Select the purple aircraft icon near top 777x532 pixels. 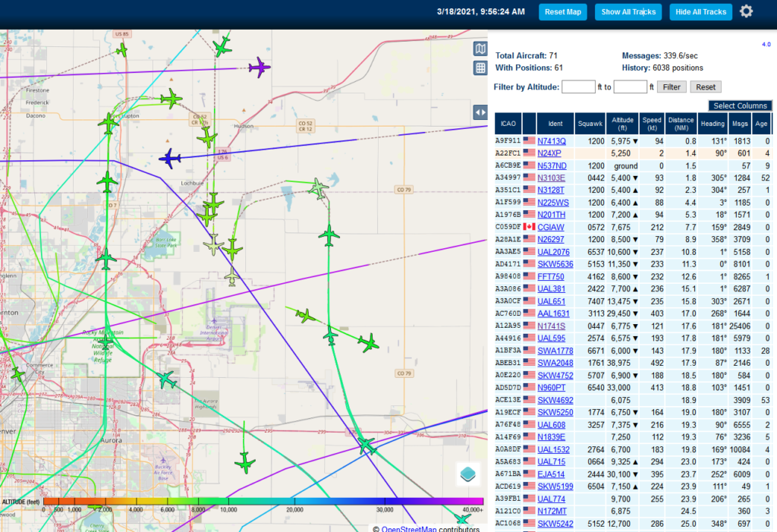260,68
